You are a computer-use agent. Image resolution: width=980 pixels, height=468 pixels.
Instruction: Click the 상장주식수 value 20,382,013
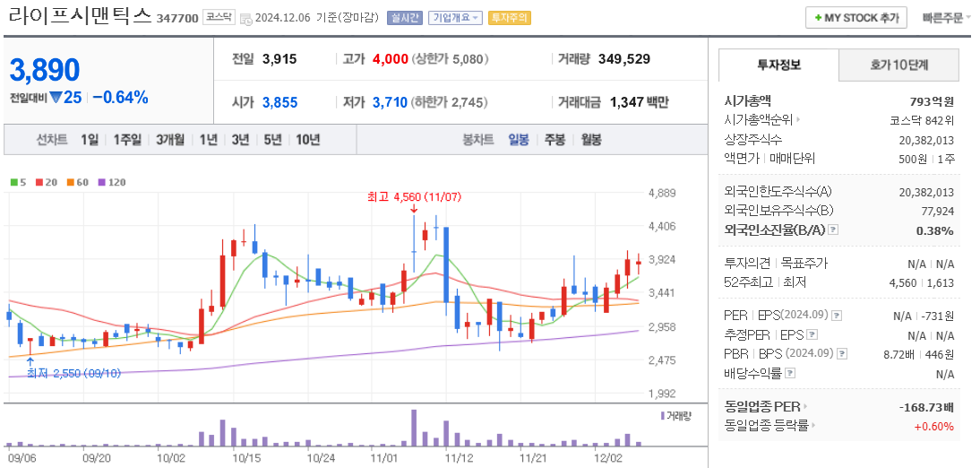(x=927, y=140)
